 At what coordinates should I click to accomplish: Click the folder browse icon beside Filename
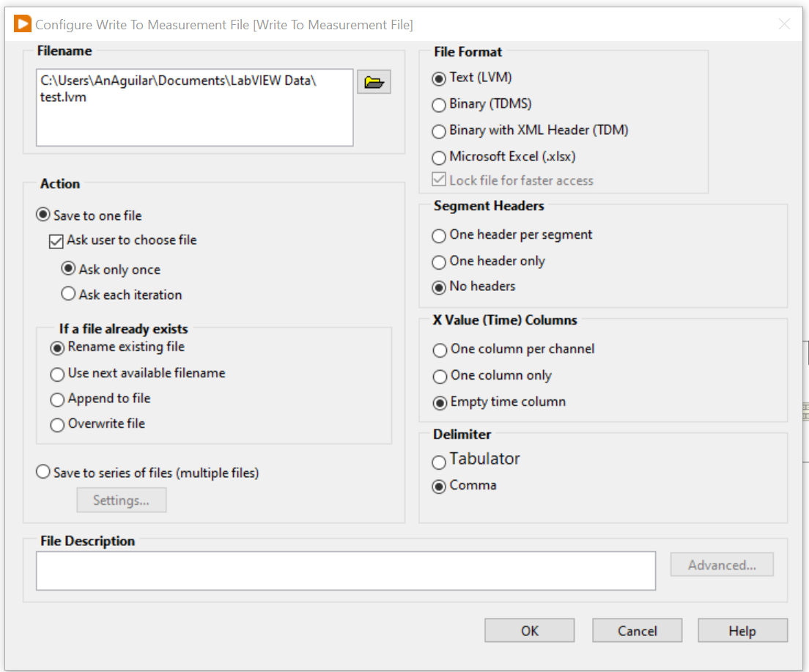[x=374, y=83]
